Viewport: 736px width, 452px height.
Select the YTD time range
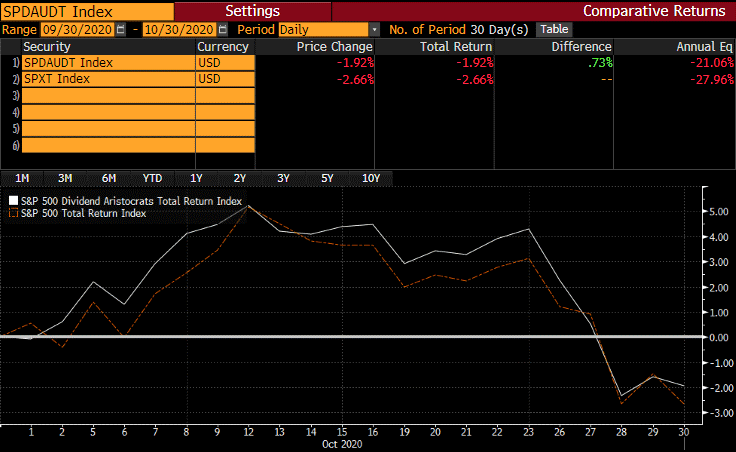(152, 178)
